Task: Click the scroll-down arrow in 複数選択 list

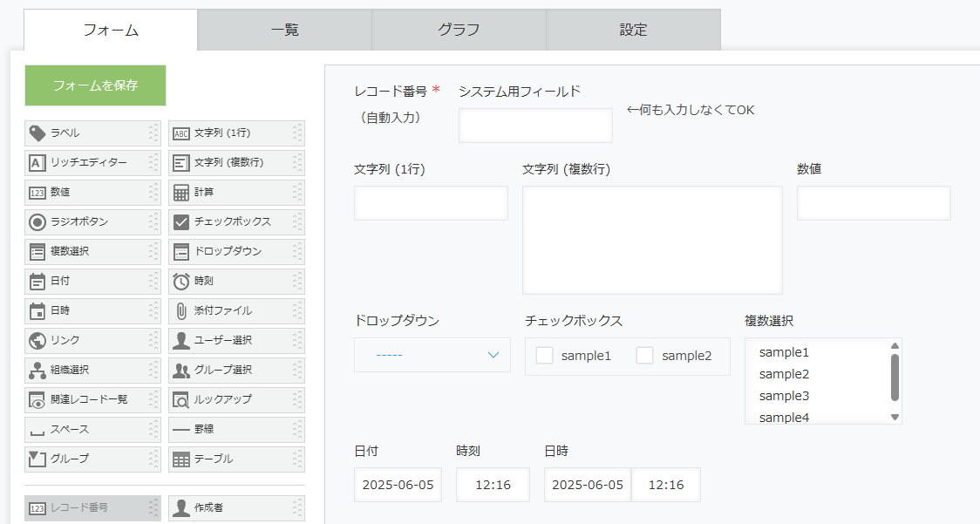Action: coord(895,417)
